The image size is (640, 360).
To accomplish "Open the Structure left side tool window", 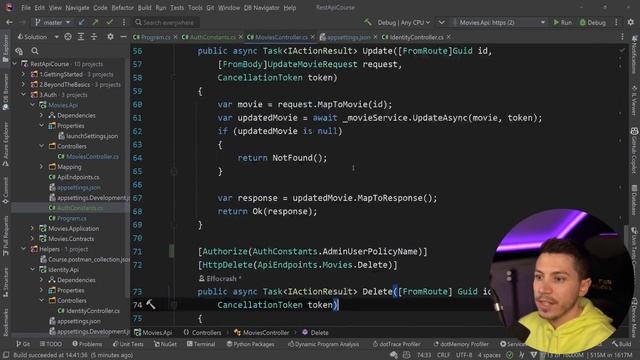I will point(5,282).
